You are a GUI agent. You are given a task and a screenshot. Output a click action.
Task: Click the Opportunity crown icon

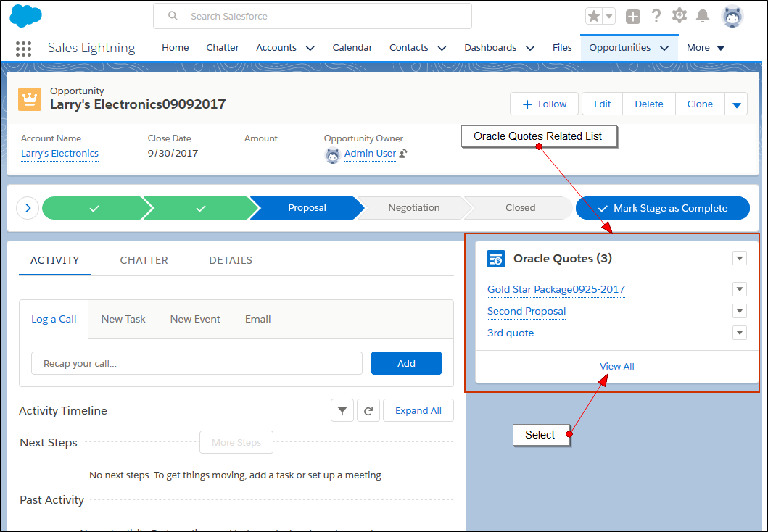[30, 99]
